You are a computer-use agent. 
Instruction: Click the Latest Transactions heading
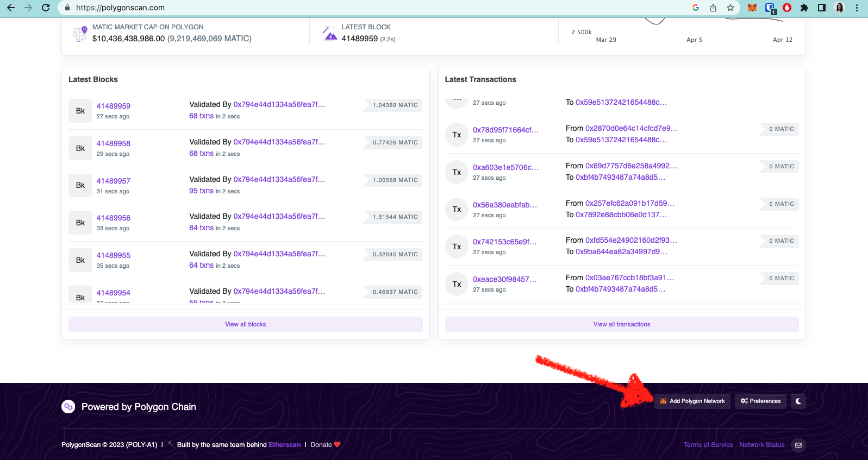click(x=480, y=79)
